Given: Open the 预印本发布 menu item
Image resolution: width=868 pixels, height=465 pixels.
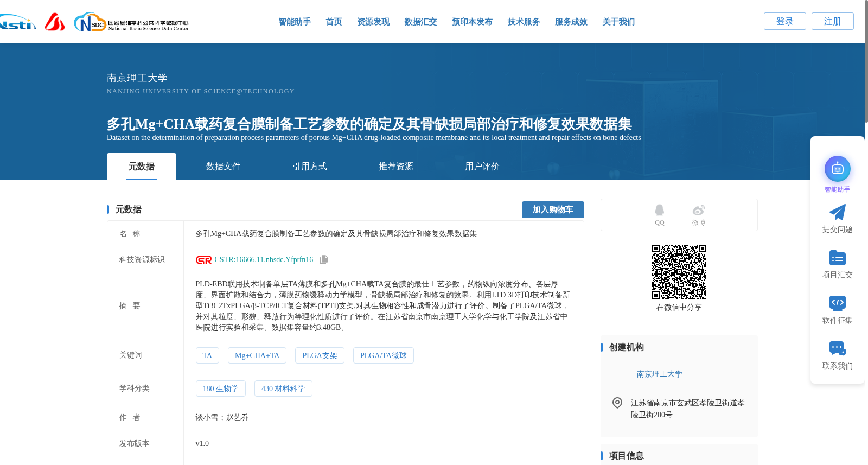Looking at the screenshot, I should click(472, 22).
